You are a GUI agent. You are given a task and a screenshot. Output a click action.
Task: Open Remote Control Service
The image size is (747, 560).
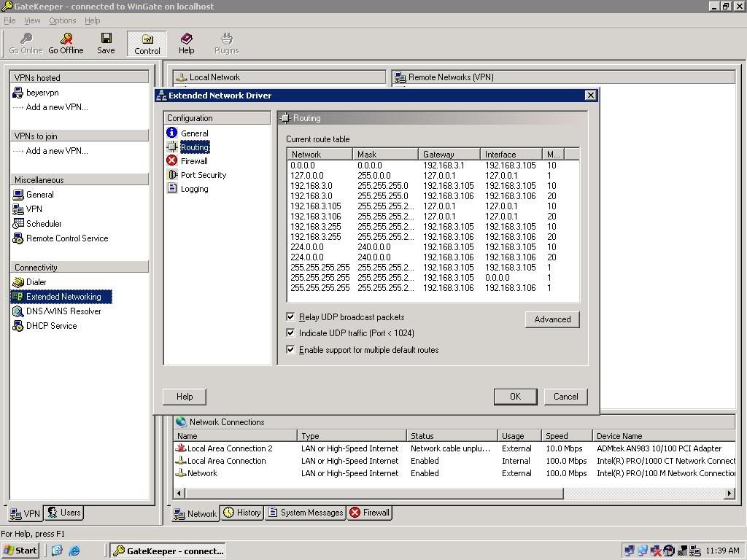[x=61, y=238]
